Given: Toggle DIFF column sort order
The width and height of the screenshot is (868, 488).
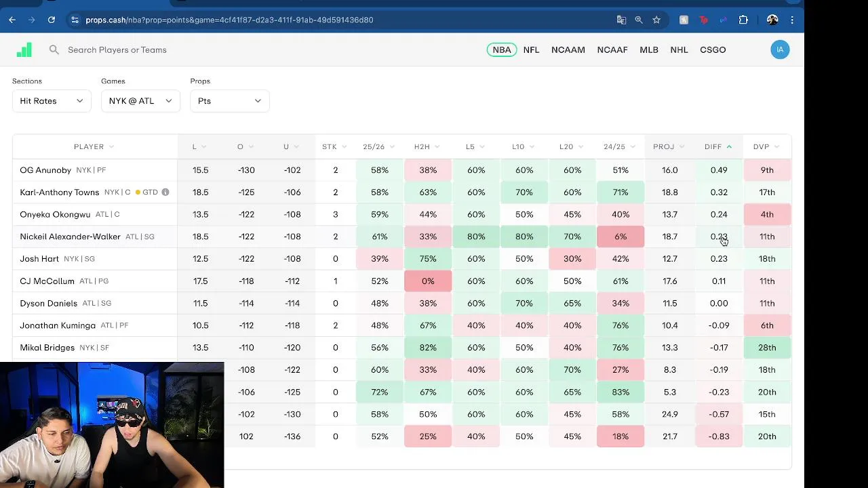Looking at the screenshot, I should [x=718, y=146].
